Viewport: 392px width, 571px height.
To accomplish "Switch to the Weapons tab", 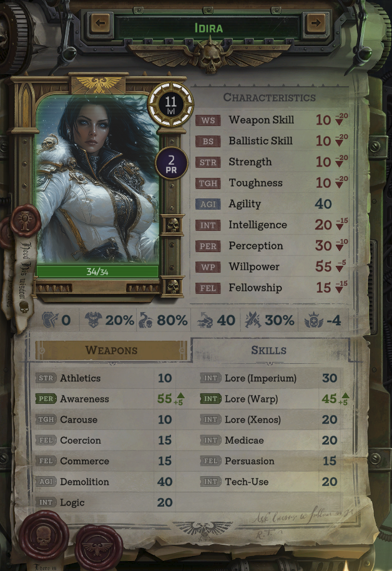I will tap(112, 350).
